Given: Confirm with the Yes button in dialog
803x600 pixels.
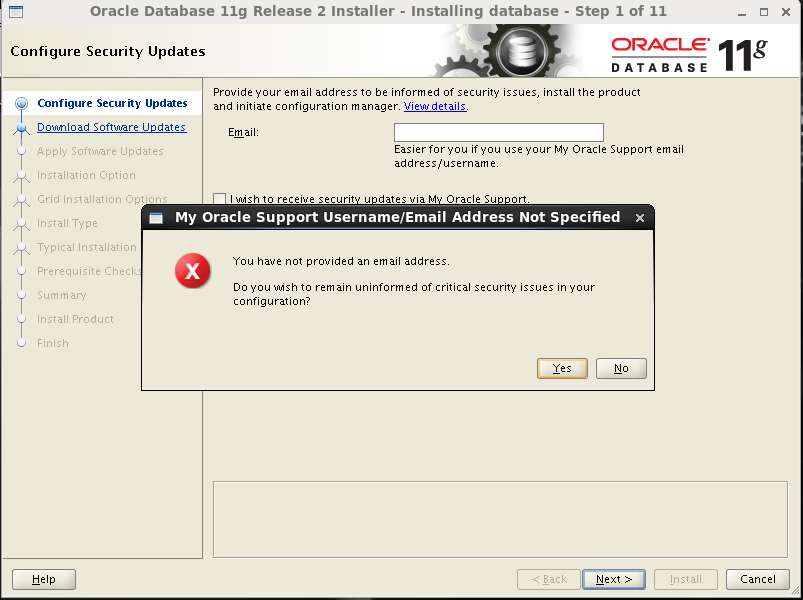Looking at the screenshot, I should (x=562, y=368).
